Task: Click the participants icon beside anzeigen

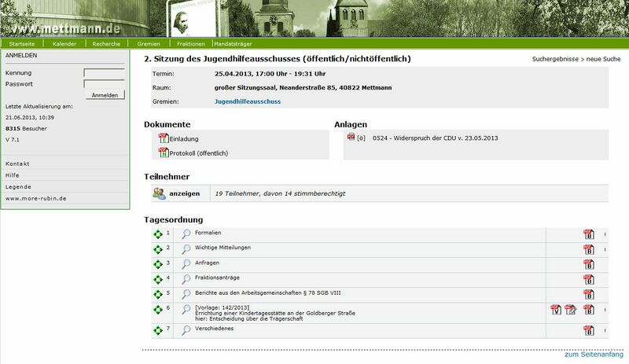Action: (160, 193)
